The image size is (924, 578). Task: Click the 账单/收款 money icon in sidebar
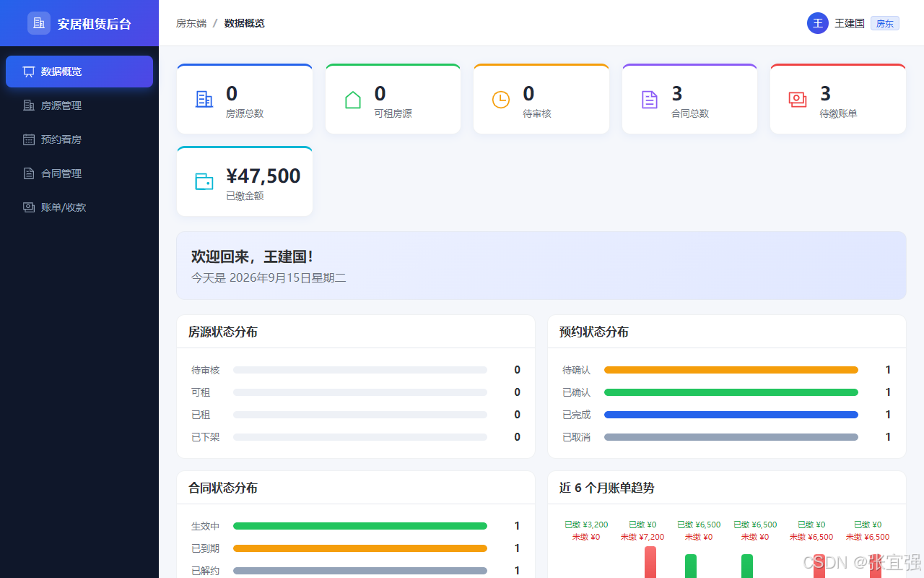(29, 207)
